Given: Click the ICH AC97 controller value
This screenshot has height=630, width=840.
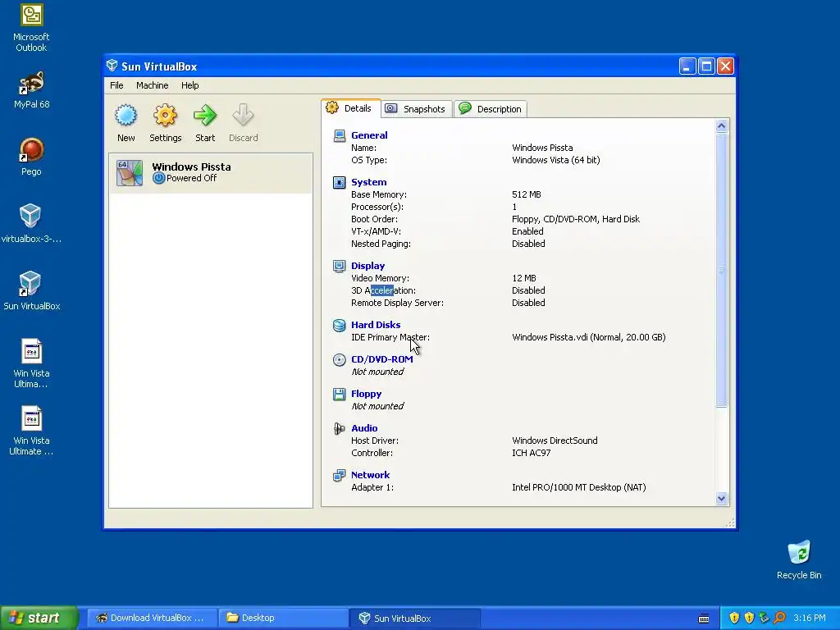Looking at the screenshot, I should coord(531,453).
